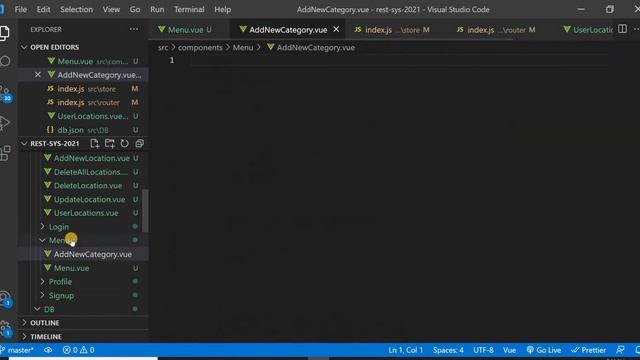Click the Prettier status bar item
Screen dimensions: 640x360
(588, 350)
